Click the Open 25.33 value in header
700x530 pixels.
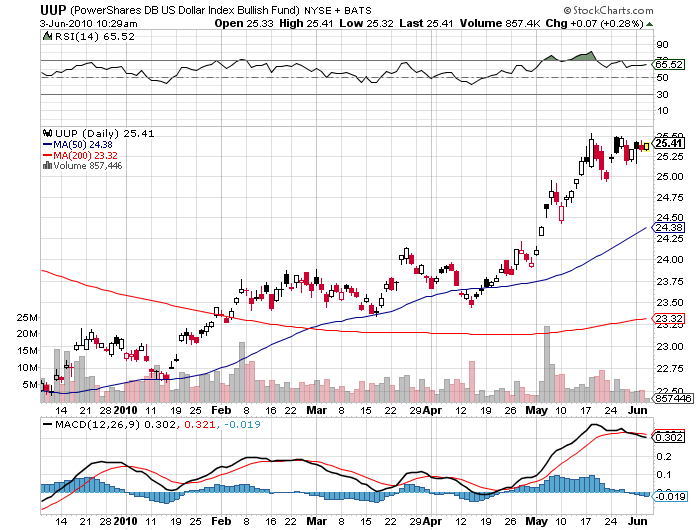[x=244, y=23]
